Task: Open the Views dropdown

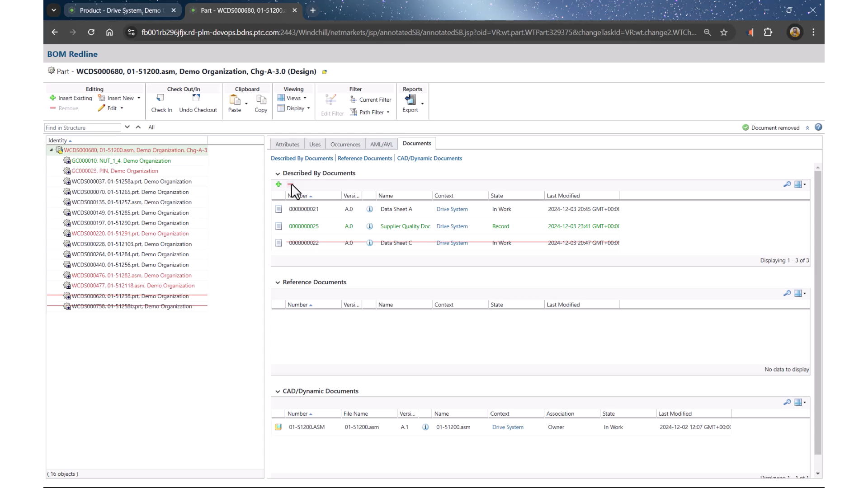Action: click(292, 98)
